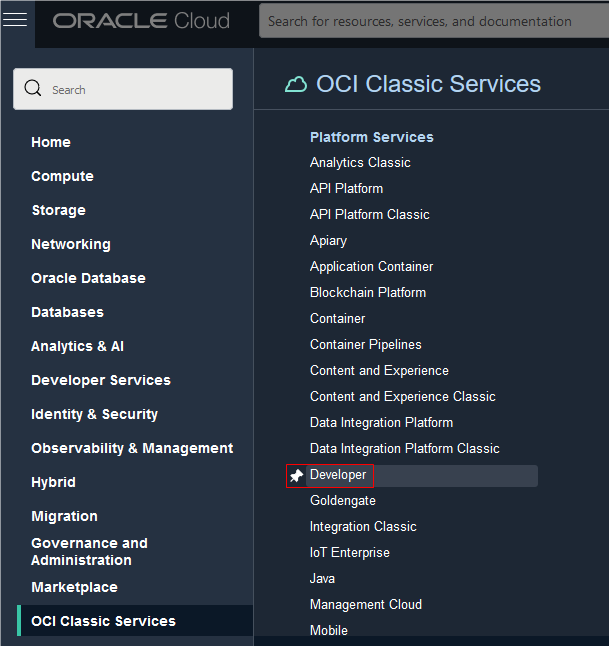Open the Data Integration Platform link
The width and height of the screenshot is (609, 646).
381,422
